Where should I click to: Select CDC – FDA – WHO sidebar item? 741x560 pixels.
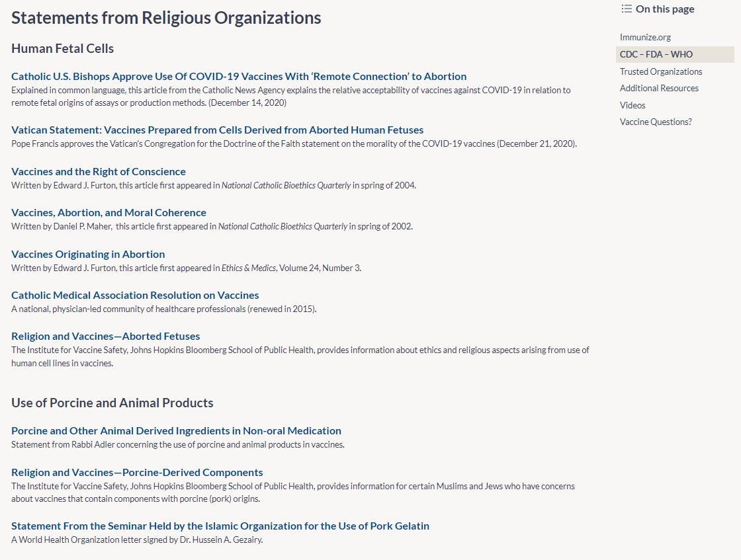point(656,54)
